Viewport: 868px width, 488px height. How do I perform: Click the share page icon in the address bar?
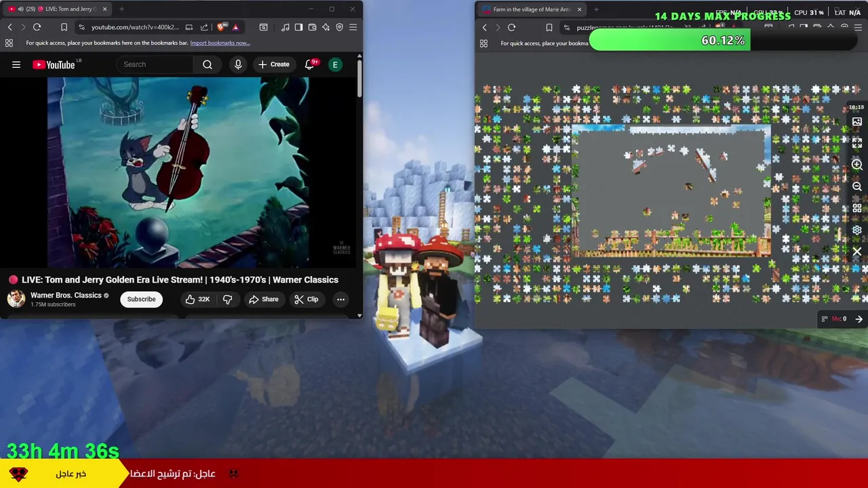pyautogui.click(x=204, y=27)
